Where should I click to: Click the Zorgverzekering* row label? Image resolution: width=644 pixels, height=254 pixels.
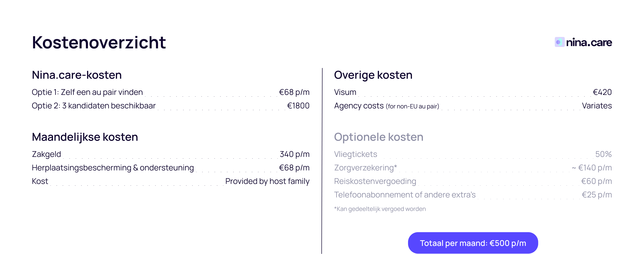pyautogui.click(x=365, y=168)
